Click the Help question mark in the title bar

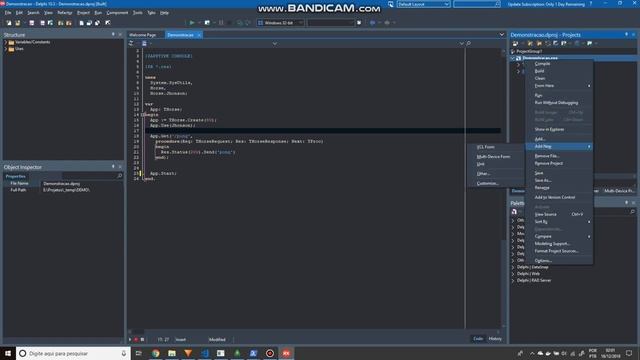click(x=590, y=4)
